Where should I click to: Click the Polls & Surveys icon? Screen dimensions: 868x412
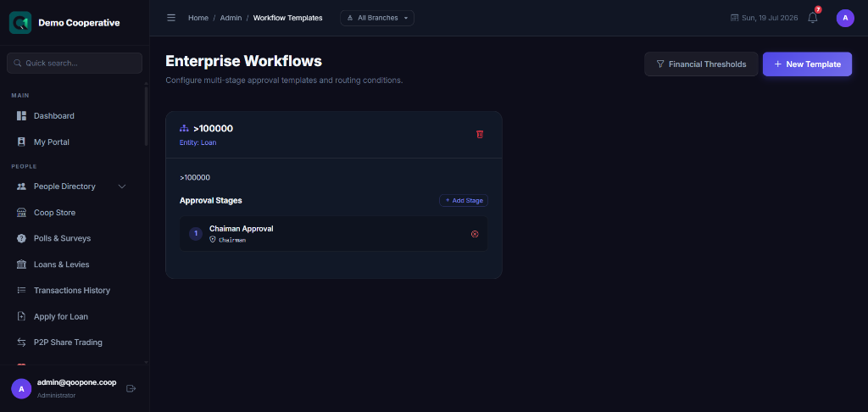(21, 238)
